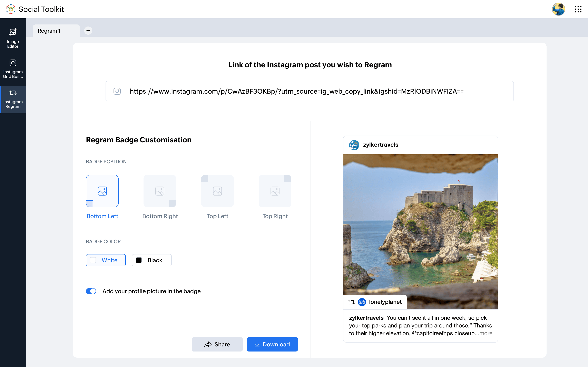Open the apps grid launcher
The height and width of the screenshot is (367, 588).
(x=578, y=9)
